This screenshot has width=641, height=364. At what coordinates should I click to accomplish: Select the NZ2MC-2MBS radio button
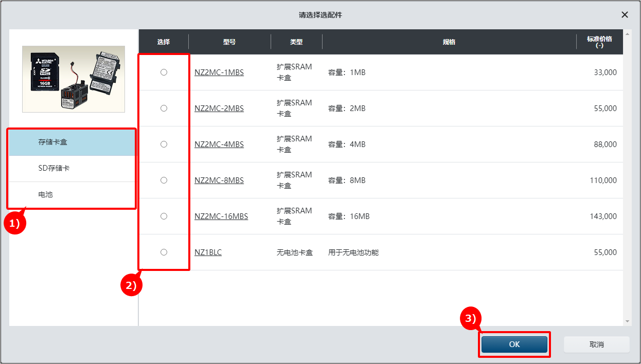tap(164, 108)
